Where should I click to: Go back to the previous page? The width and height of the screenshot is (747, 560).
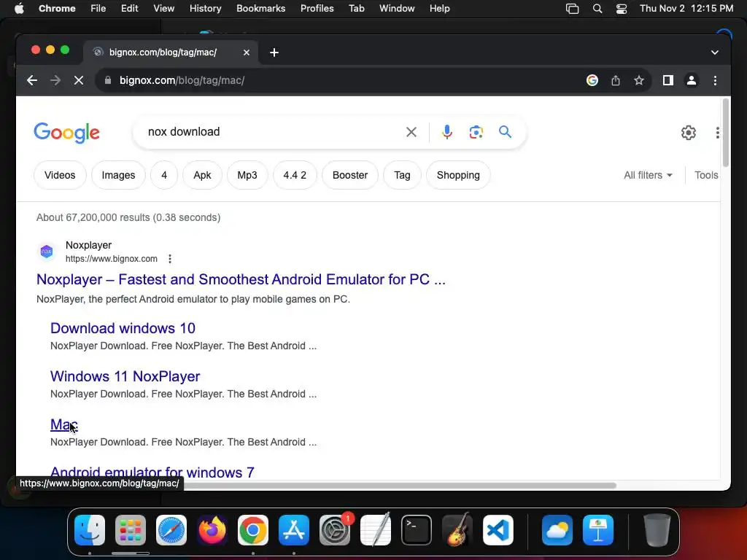tap(32, 80)
